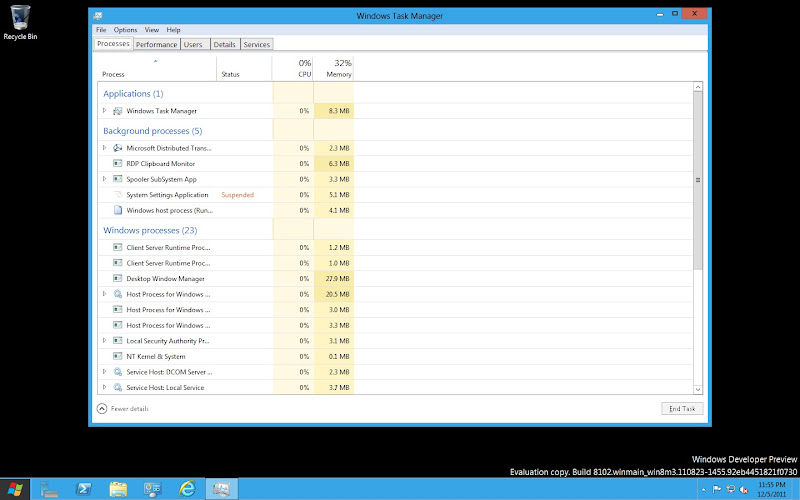
Task: Click the Task Manager taskbar button
Action: coord(221,489)
